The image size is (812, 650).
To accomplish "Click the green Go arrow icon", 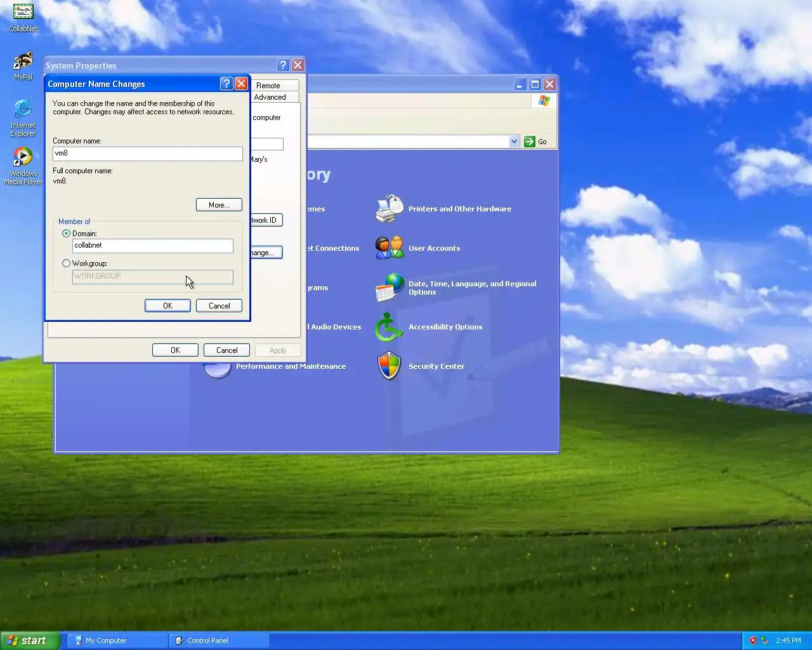I will (x=530, y=142).
